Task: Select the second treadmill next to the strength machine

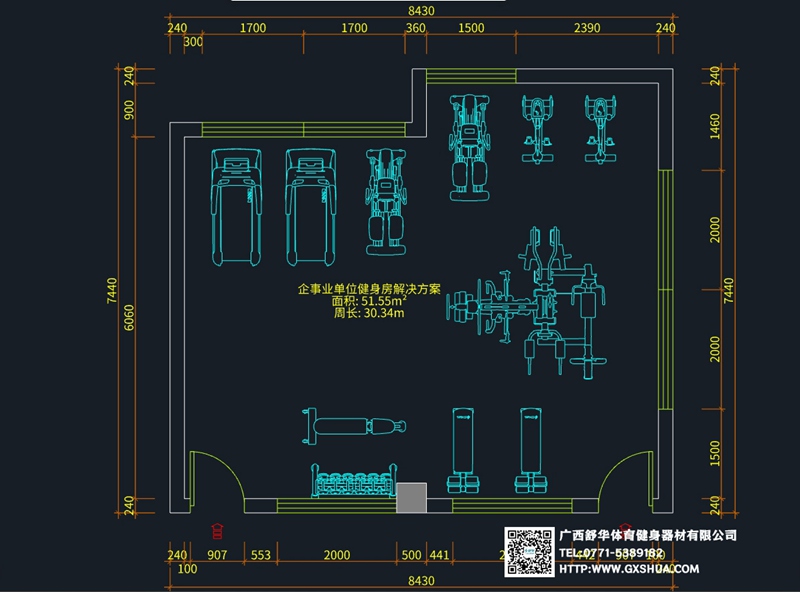Action: (312, 206)
